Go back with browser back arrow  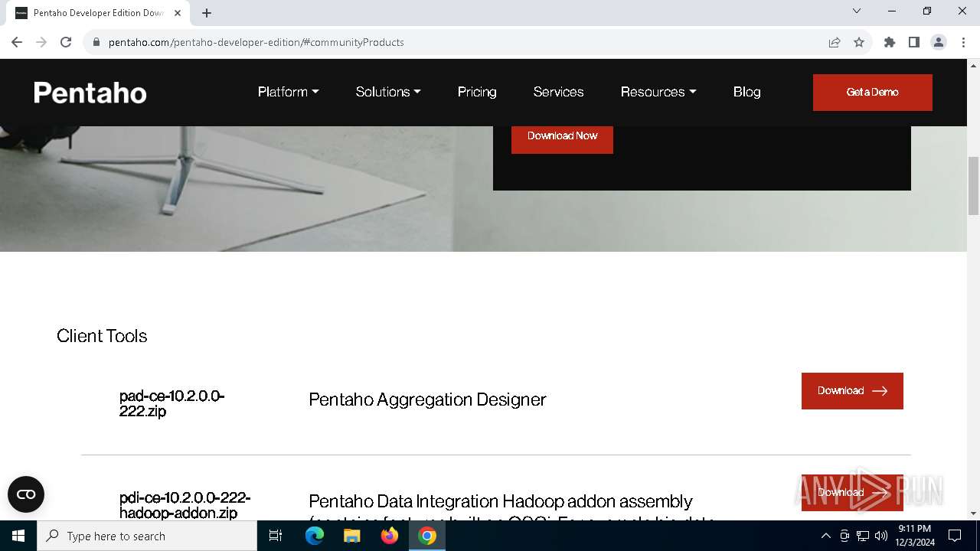pos(17,42)
